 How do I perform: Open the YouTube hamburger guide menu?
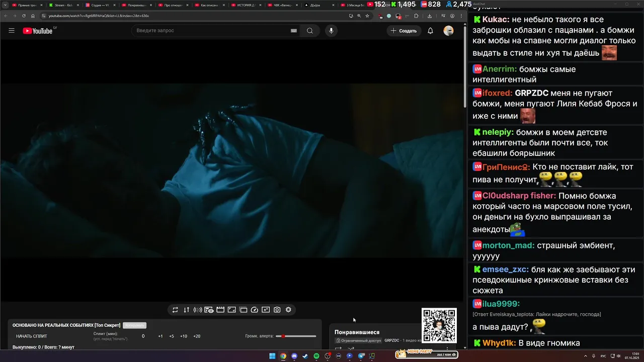(x=12, y=31)
